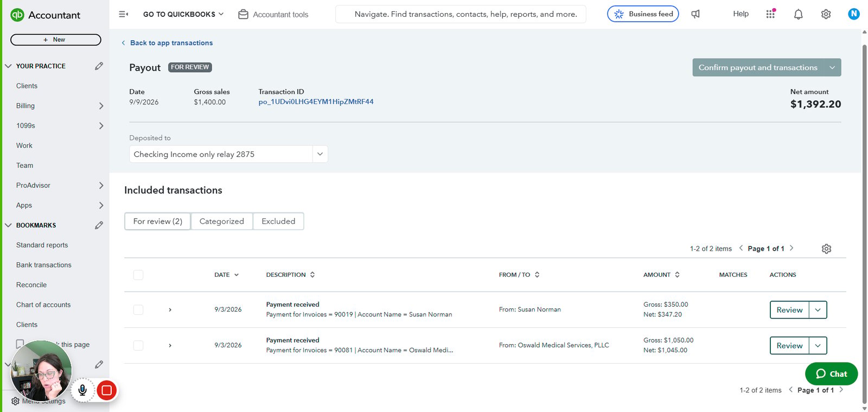This screenshot has height=412, width=868.
Task: Check the Susan Norman transaction checkbox
Action: pyautogui.click(x=138, y=309)
